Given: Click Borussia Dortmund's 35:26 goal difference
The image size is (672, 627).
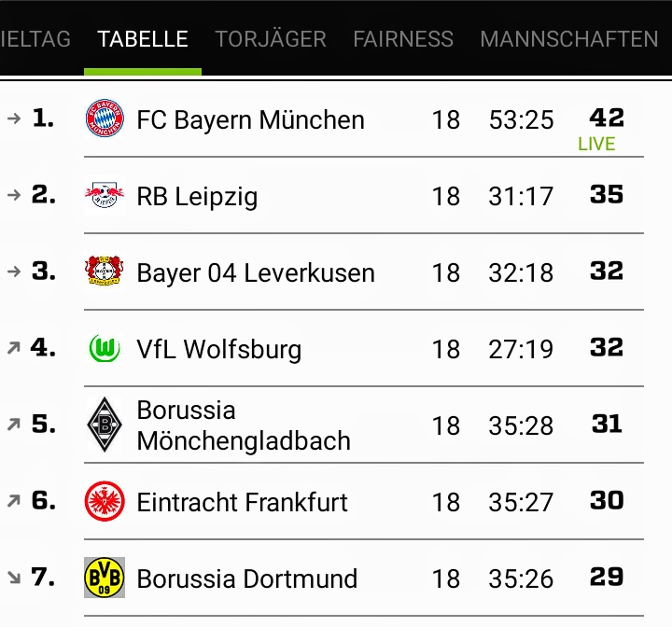Looking at the screenshot, I should click(521, 579).
